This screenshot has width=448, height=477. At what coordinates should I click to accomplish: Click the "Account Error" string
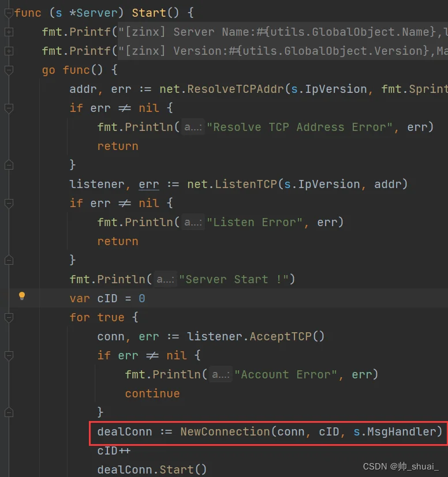[286, 374]
